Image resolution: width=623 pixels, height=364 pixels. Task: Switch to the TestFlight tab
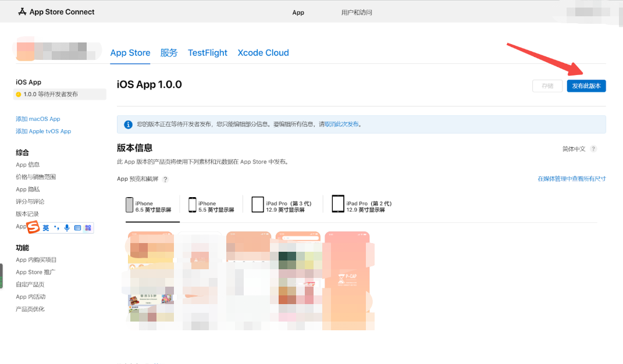(208, 53)
